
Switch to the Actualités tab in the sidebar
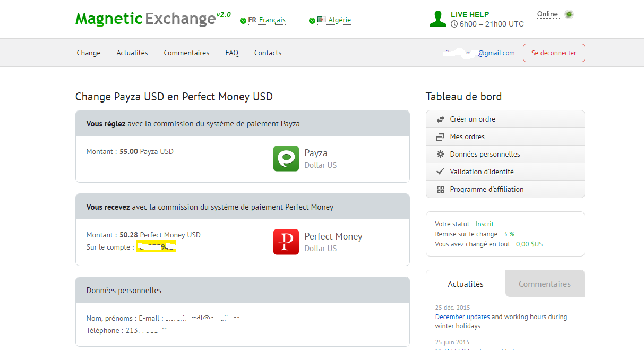pyautogui.click(x=466, y=284)
